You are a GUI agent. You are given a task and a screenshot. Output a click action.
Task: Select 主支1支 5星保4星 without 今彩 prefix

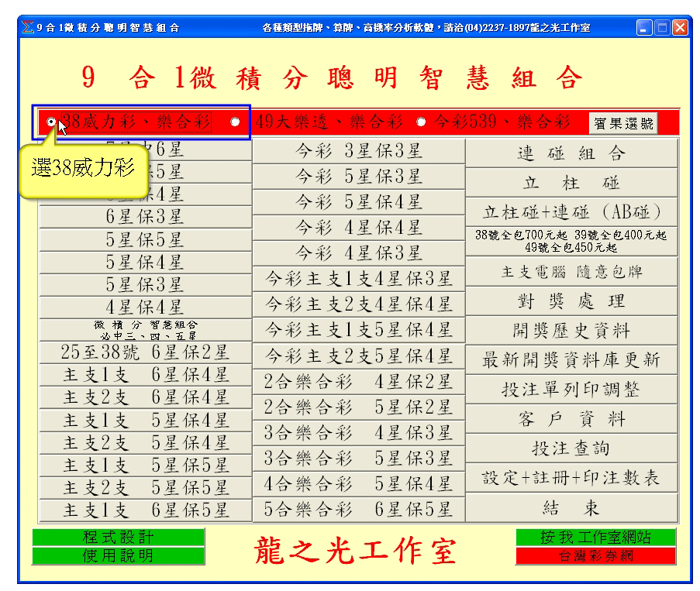(146, 420)
